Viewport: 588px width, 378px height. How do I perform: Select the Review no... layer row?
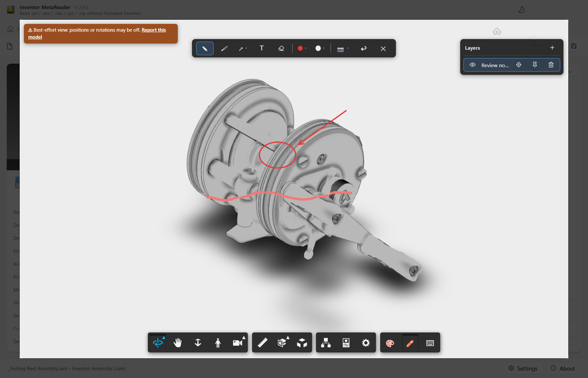pos(512,65)
